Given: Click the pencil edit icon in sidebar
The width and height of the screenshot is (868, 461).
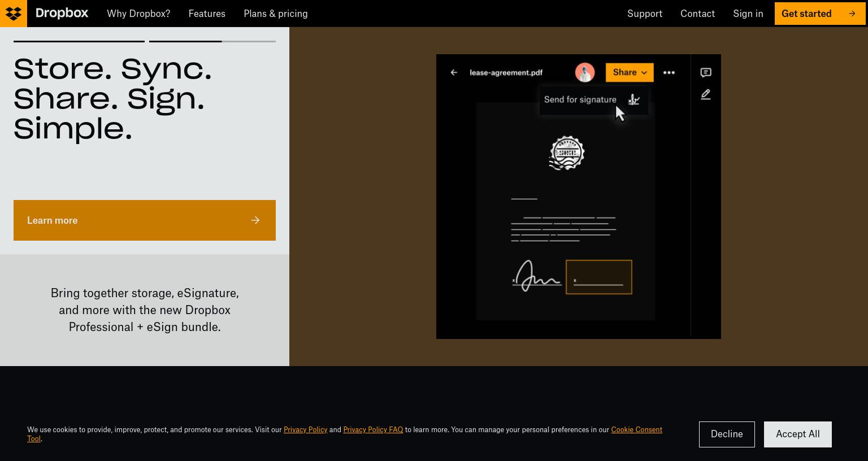Looking at the screenshot, I should 706,94.
